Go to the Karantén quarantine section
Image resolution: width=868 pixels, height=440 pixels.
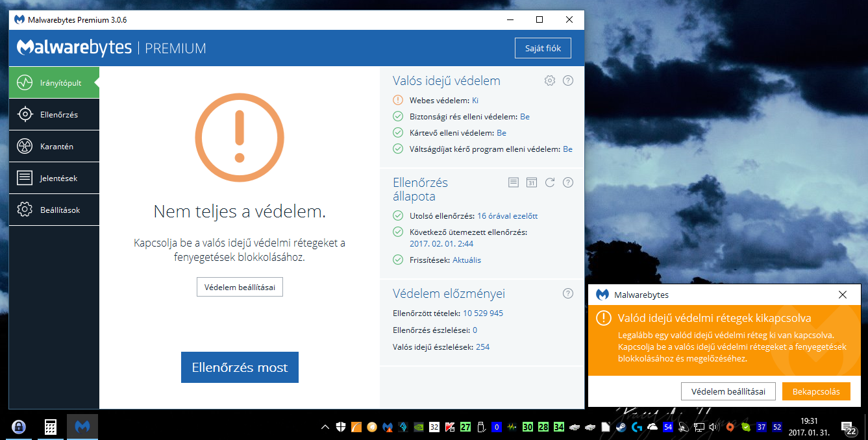pos(54,146)
